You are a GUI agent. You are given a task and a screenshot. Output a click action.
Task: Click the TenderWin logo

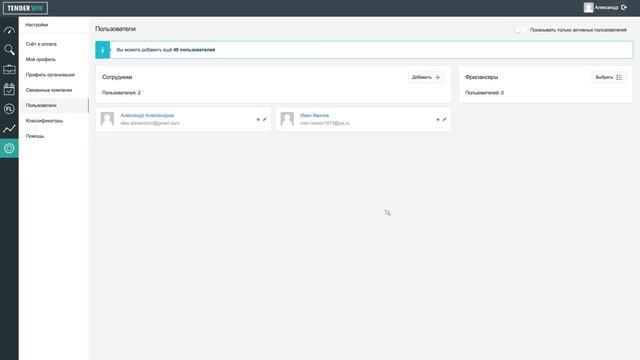point(25,8)
